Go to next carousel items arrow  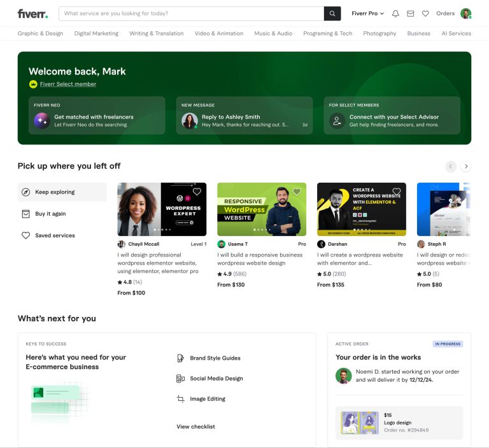466,167
